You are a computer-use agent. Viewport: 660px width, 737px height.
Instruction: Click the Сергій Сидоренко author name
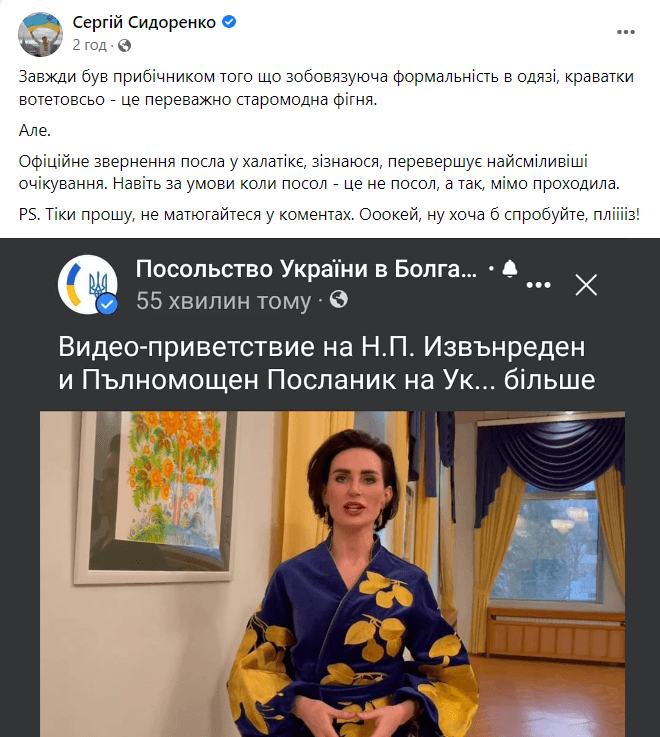click(144, 22)
